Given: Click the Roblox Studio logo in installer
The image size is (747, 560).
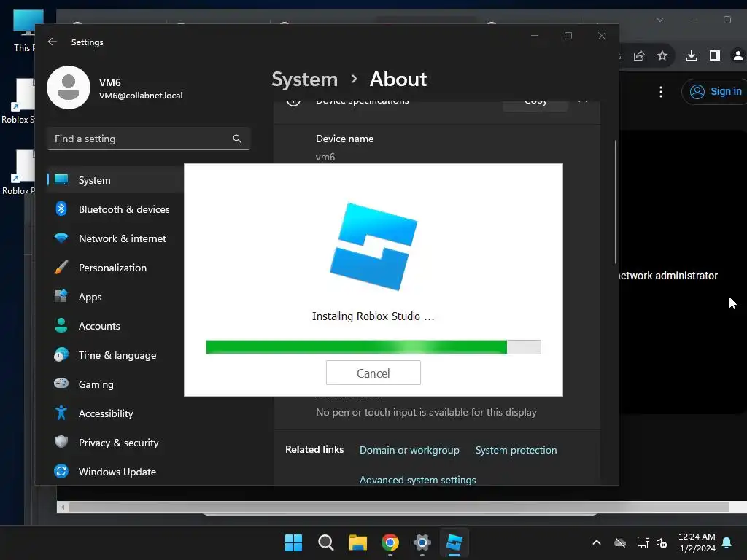Looking at the screenshot, I should [x=373, y=246].
